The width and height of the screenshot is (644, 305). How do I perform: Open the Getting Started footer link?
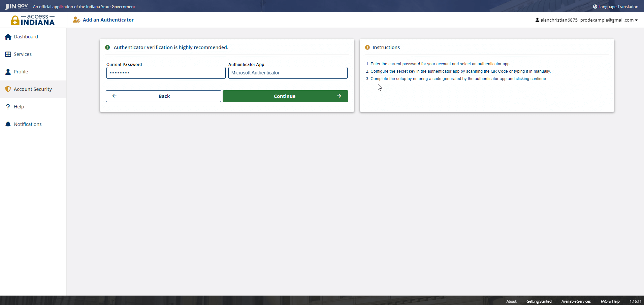pos(539,301)
